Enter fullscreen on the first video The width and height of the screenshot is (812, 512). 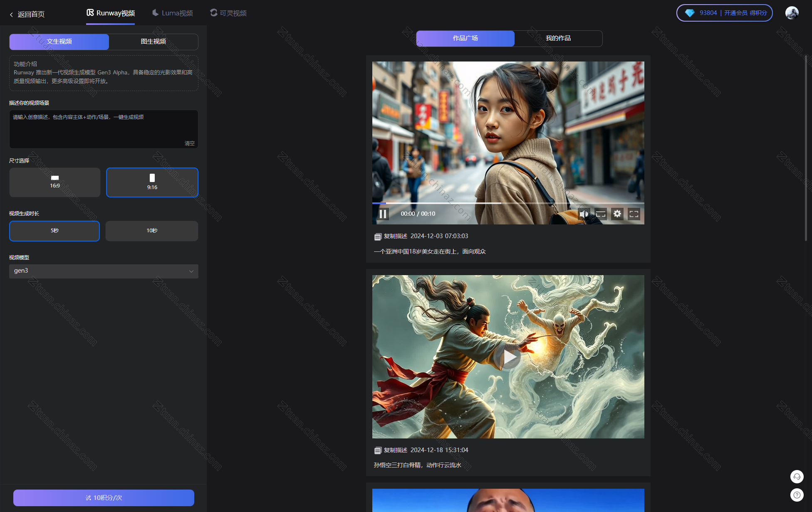[x=634, y=214]
